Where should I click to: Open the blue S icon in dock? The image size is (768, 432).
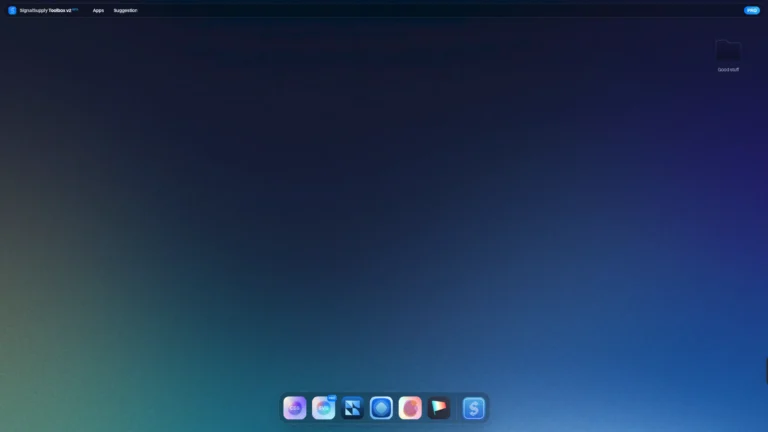474,408
